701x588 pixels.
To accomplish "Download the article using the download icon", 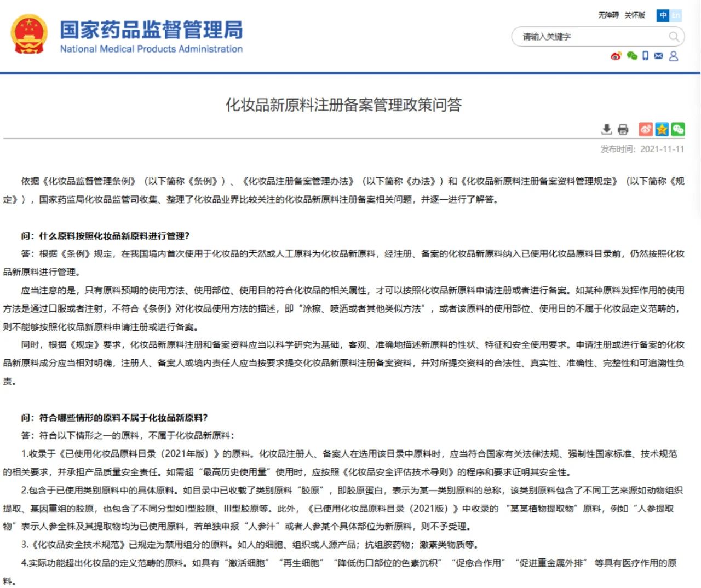I will pos(606,129).
